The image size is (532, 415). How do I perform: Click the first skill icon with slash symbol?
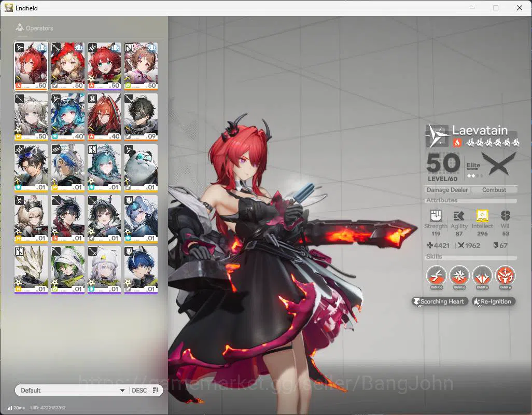(436, 276)
